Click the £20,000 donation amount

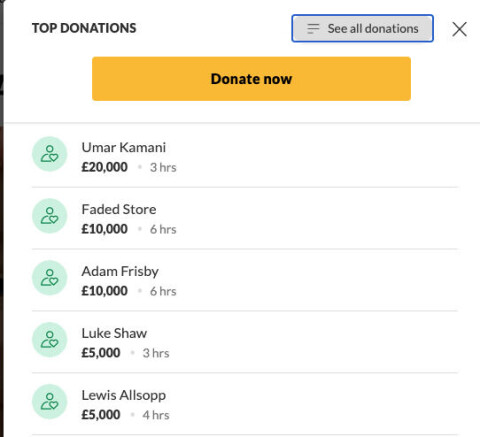[x=105, y=167]
